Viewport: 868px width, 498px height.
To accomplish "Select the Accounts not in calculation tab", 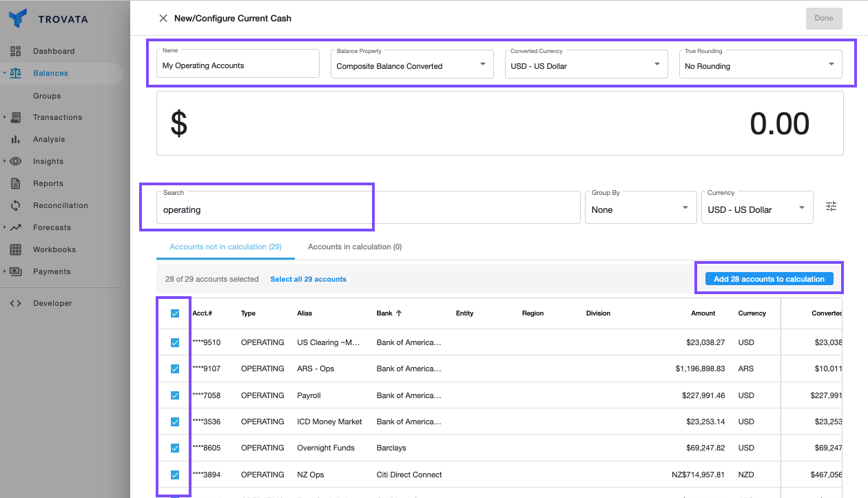I will point(225,247).
